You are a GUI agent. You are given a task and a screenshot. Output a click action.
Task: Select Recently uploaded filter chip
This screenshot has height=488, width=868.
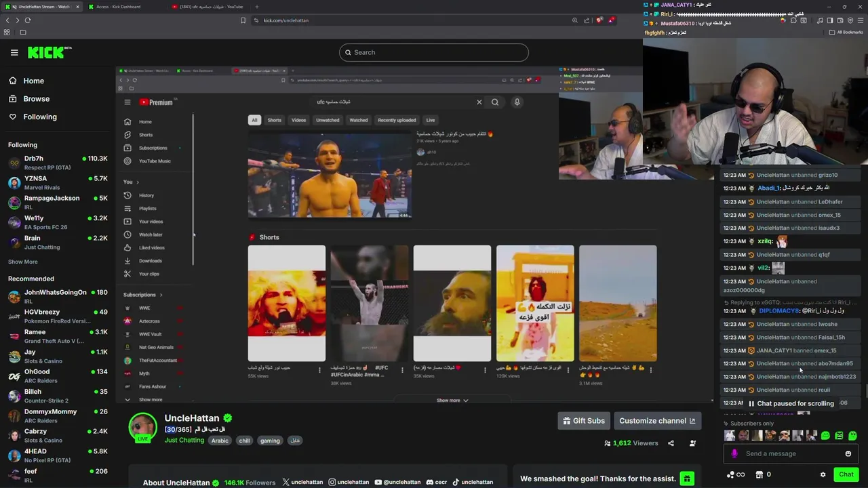397,120
